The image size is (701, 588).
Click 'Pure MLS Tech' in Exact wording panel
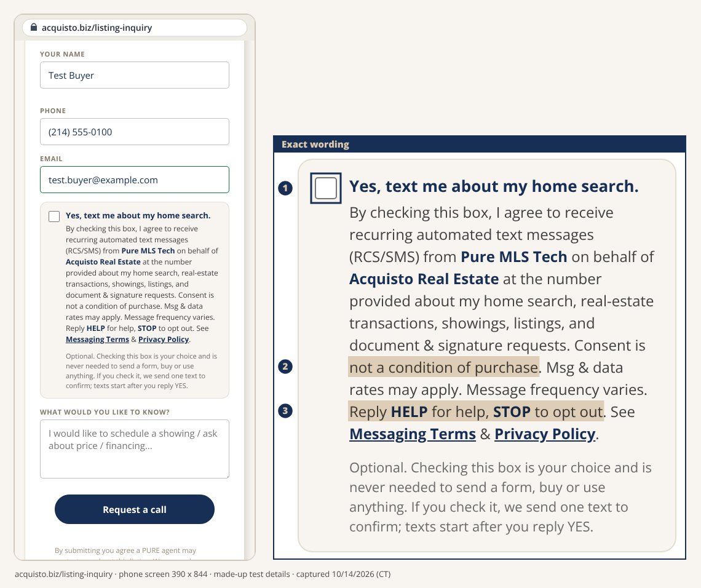(513, 256)
